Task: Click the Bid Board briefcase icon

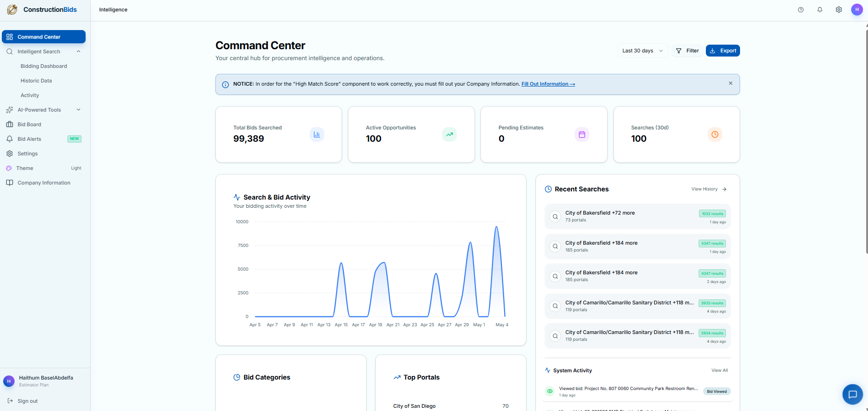Action: click(10, 124)
